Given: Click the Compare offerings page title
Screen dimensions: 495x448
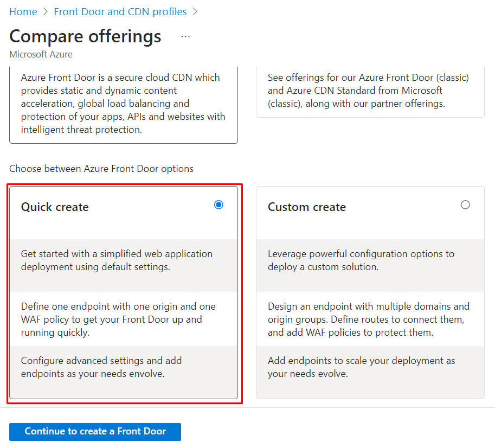Looking at the screenshot, I should point(85,36).
